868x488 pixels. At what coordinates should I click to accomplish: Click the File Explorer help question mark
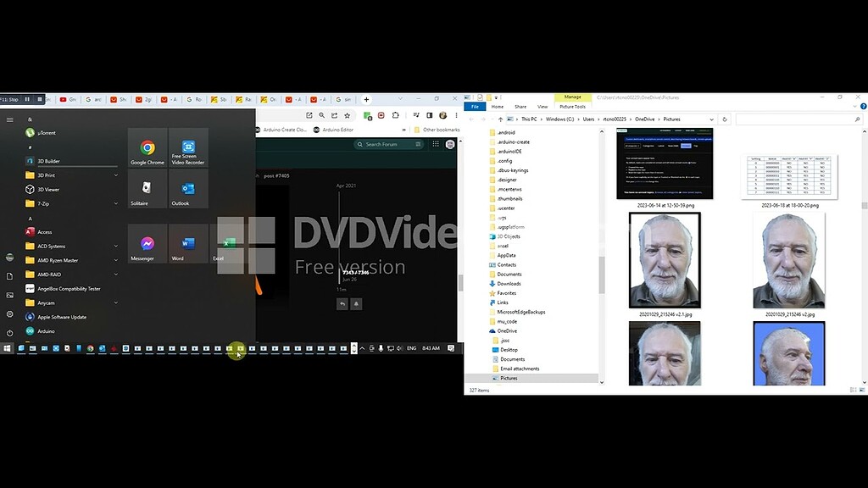863,107
